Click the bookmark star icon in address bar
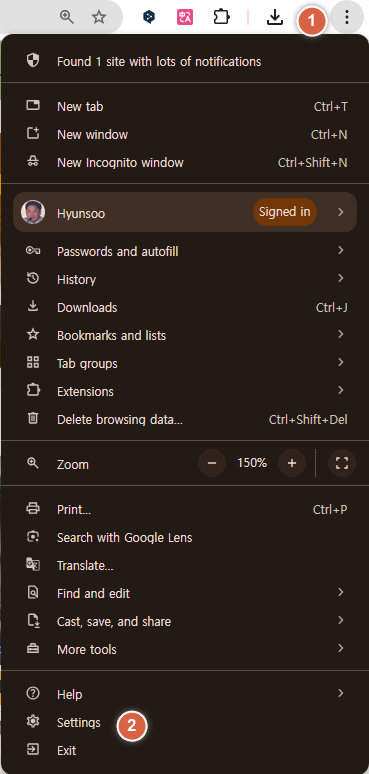The image size is (369, 774). pyautogui.click(x=99, y=17)
